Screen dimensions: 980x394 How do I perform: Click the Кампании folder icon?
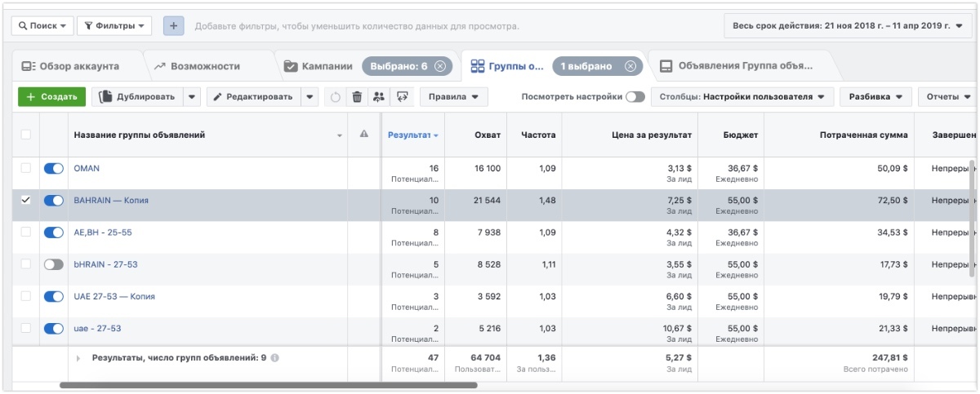(x=290, y=66)
